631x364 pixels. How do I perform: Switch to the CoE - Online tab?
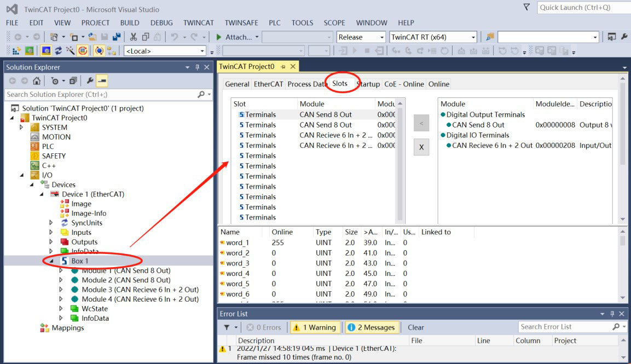click(404, 84)
